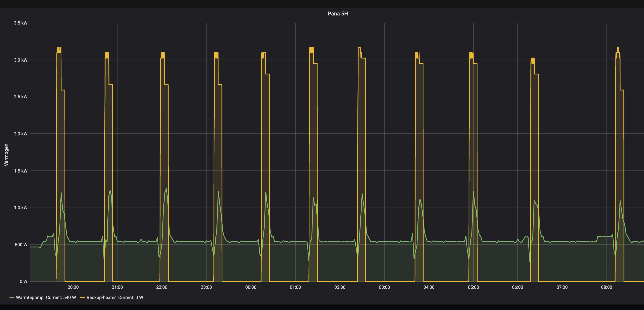This screenshot has height=310, width=644.
Task: Toggle the Backup-heater series in the legend
Action: click(101, 297)
